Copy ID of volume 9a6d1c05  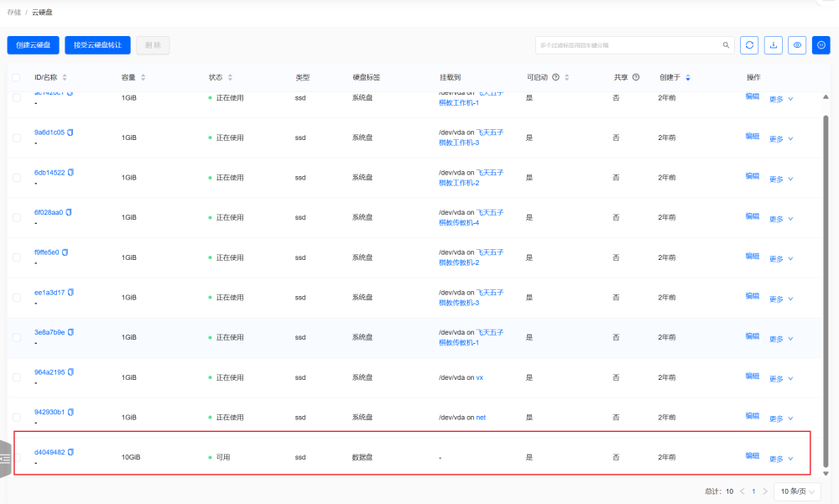[x=70, y=132]
